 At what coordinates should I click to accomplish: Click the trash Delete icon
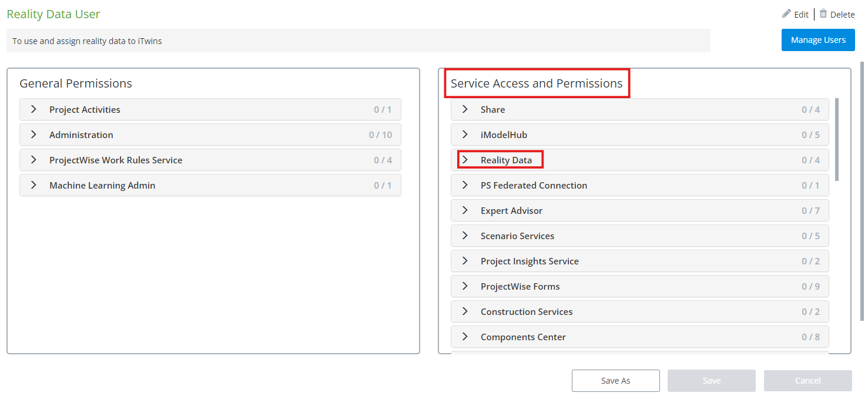click(823, 14)
